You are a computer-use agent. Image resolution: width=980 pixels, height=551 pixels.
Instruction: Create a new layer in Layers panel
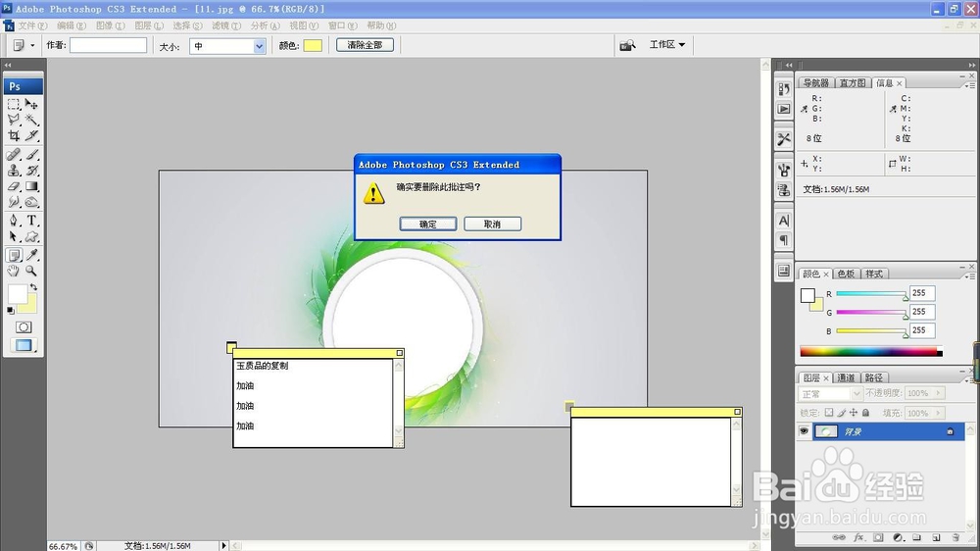(x=936, y=537)
